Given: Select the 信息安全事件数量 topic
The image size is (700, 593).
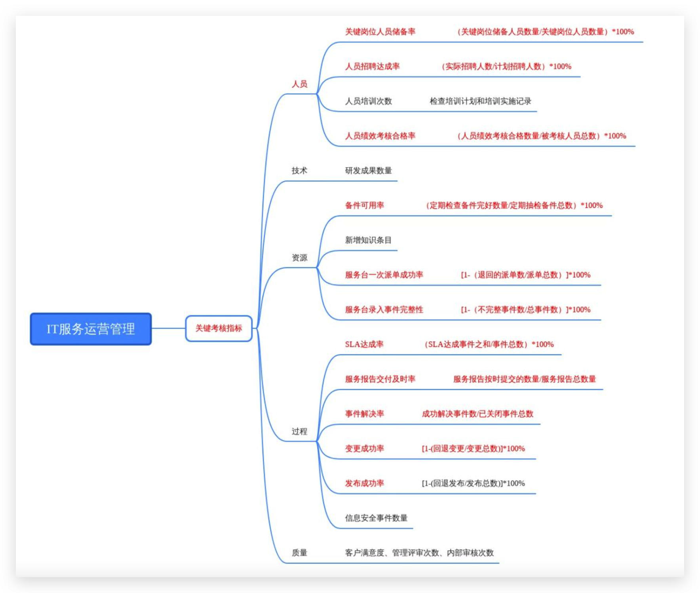Looking at the screenshot, I should pos(376,518).
